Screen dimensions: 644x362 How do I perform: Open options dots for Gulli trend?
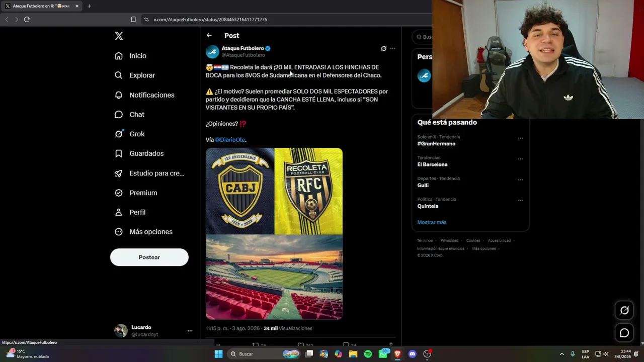[x=520, y=180]
